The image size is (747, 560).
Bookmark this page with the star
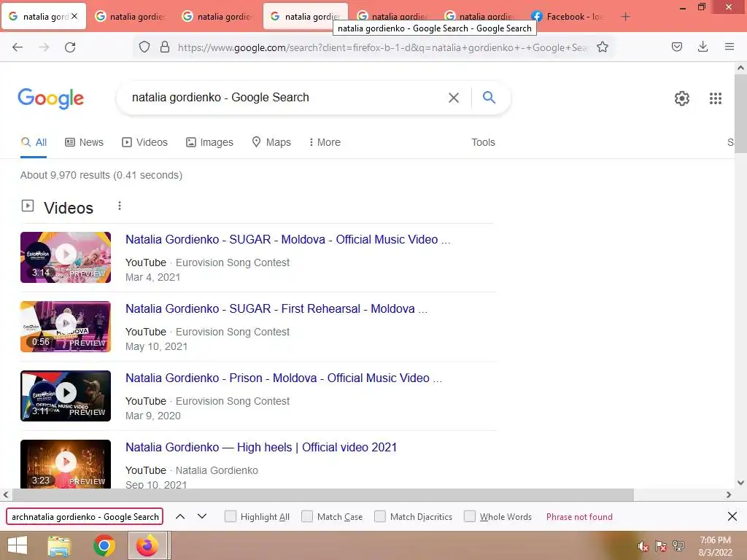[x=602, y=47]
